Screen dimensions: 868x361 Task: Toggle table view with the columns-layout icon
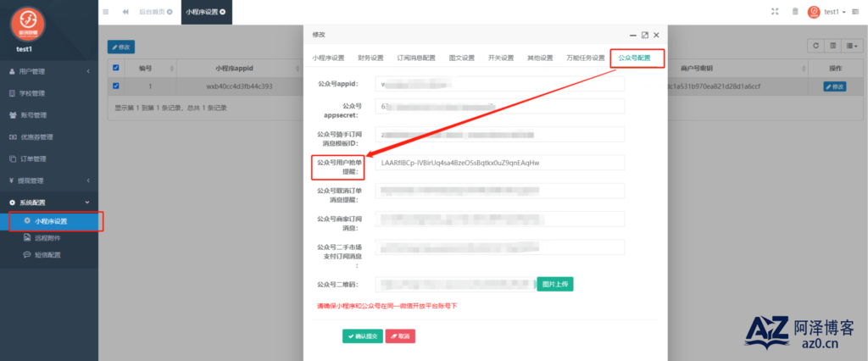[x=832, y=47]
